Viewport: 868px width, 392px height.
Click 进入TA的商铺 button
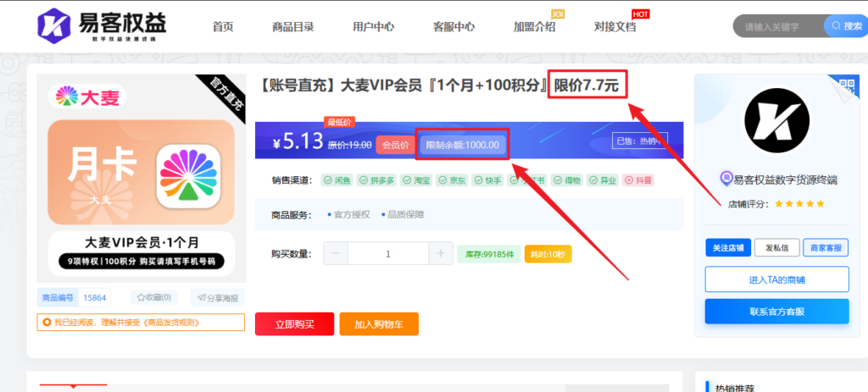776,279
